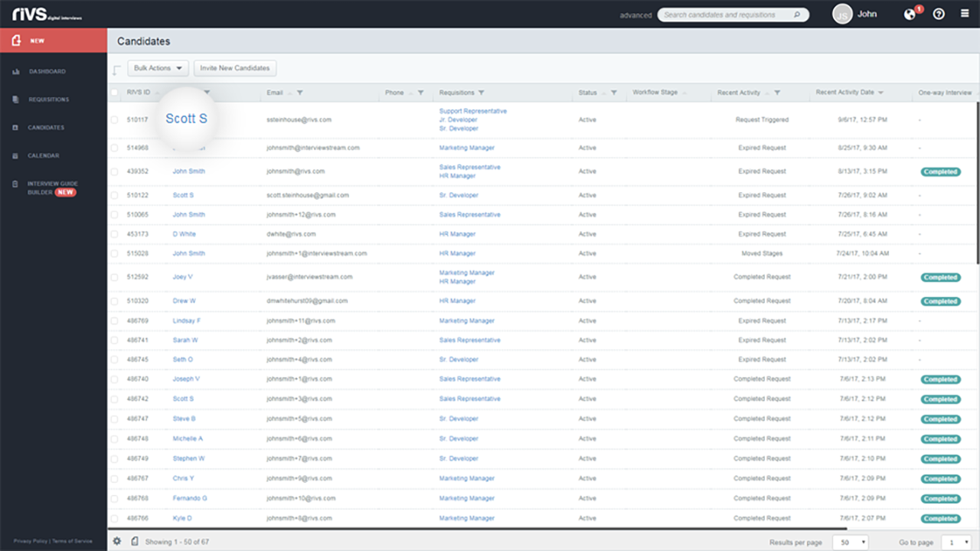This screenshot has height=551, width=980.
Task: Open candidate Fernando G
Action: pyautogui.click(x=189, y=498)
